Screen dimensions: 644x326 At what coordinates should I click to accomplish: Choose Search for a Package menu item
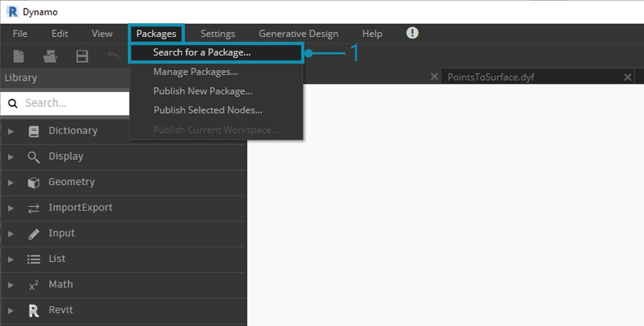[202, 52]
